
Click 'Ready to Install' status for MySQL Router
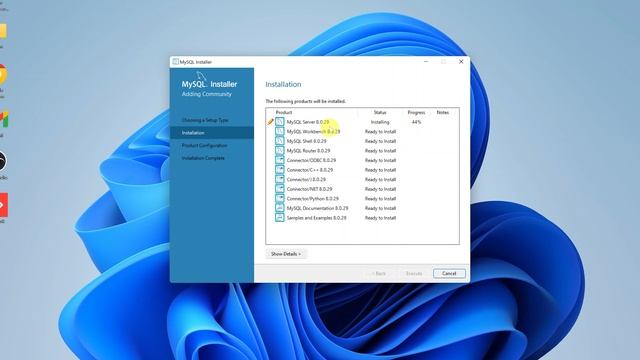pos(380,151)
